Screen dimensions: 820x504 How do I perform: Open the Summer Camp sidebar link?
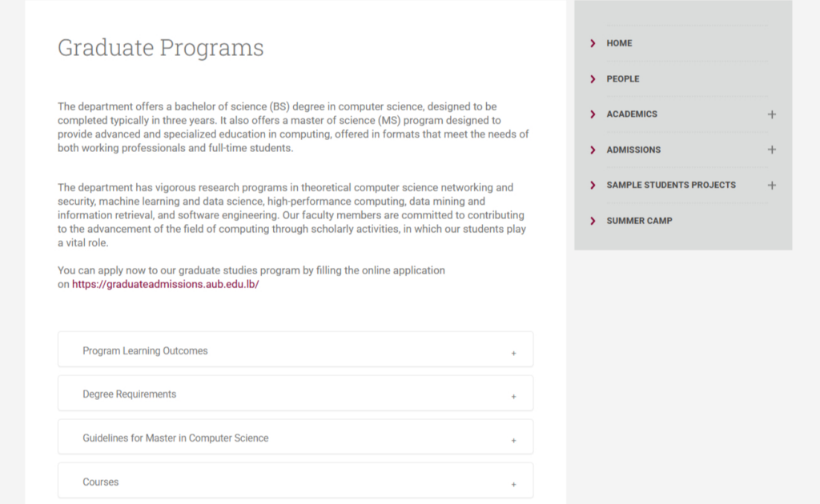[x=639, y=221]
